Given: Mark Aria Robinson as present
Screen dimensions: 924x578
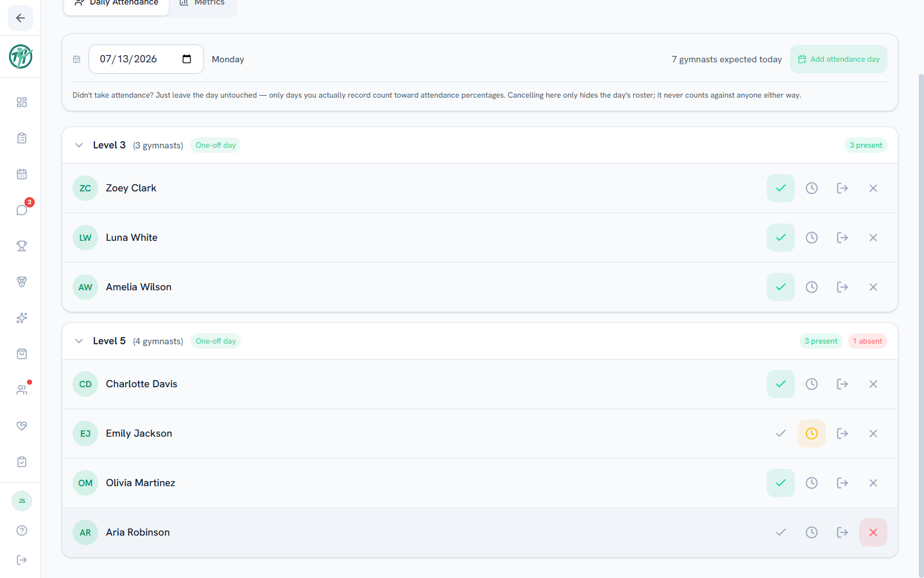Looking at the screenshot, I should click(781, 532).
